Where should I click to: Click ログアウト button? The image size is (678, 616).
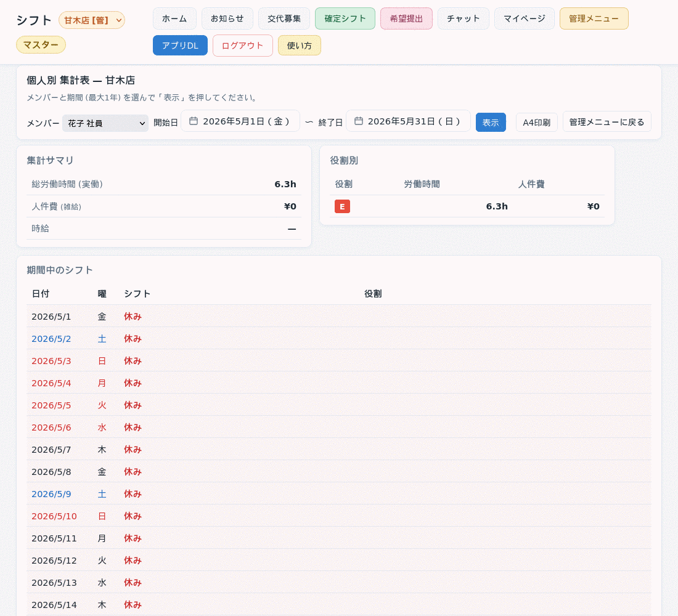[x=243, y=46]
